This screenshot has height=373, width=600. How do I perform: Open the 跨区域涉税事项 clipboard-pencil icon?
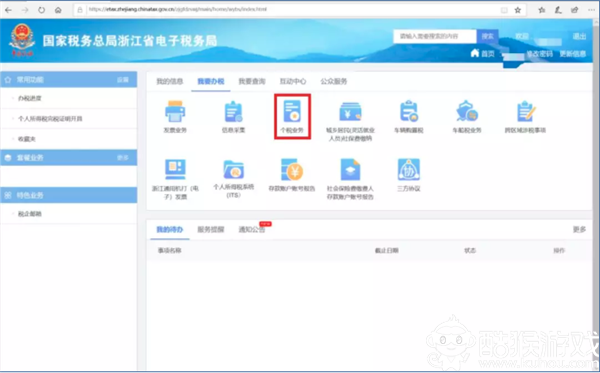coord(525,111)
